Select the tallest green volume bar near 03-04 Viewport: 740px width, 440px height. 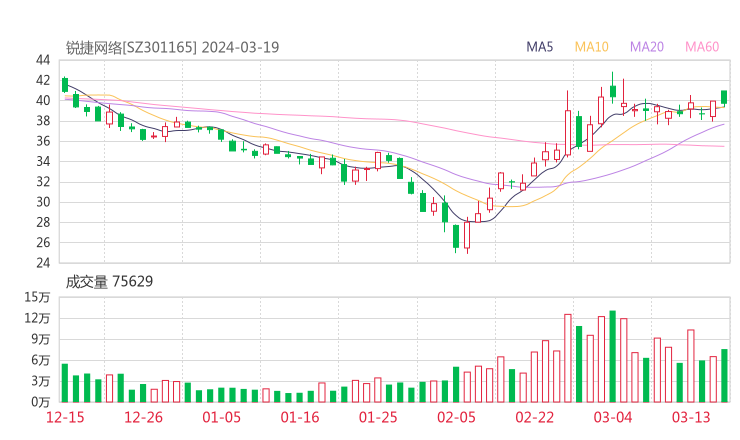pyautogui.click(x=613, y=356)
